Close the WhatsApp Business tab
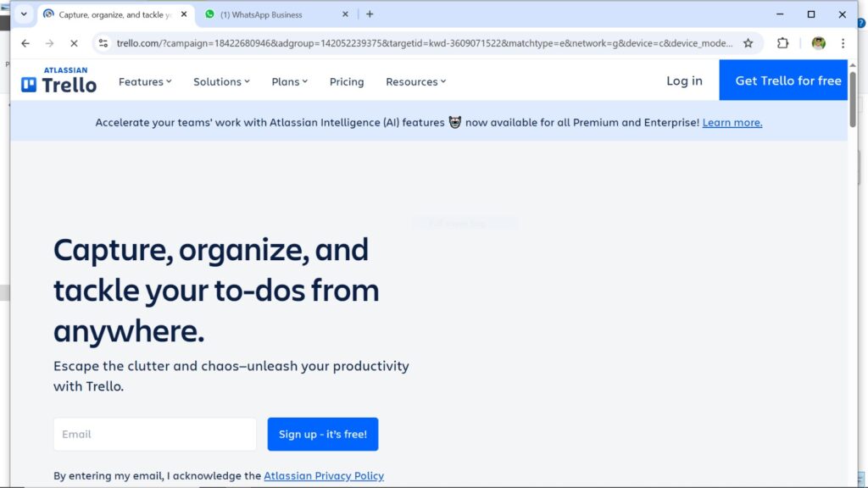The height and width of the screenshot is (488, 868). point(345,14)
